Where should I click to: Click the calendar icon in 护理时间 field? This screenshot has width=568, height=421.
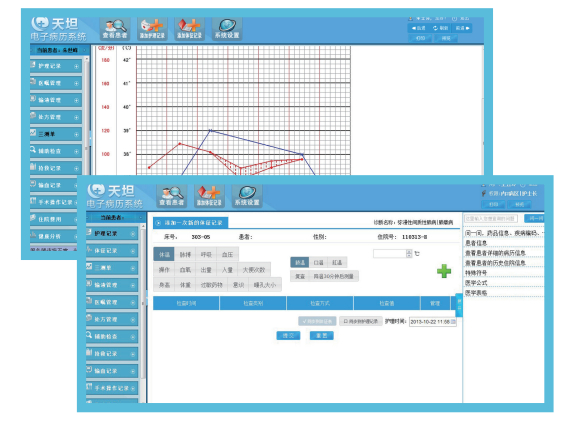pos(453,322)
